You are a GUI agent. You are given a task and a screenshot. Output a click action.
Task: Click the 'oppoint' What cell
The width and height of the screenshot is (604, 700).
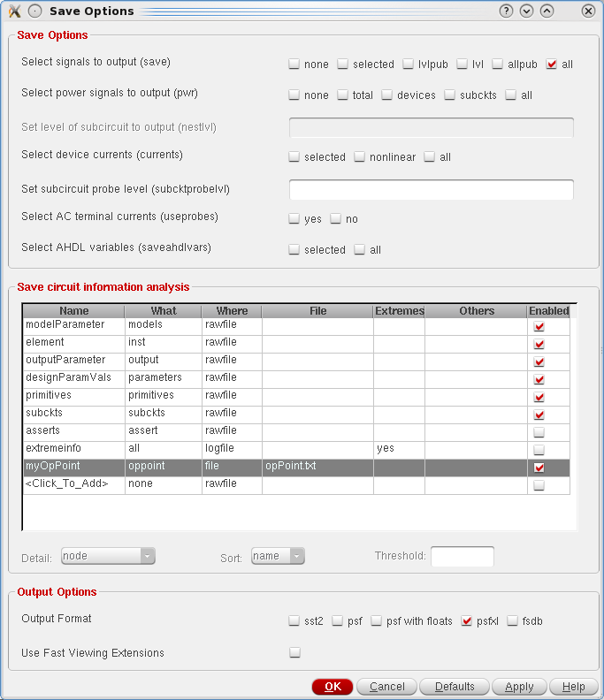pyautogui.click(x=164, y=468)
